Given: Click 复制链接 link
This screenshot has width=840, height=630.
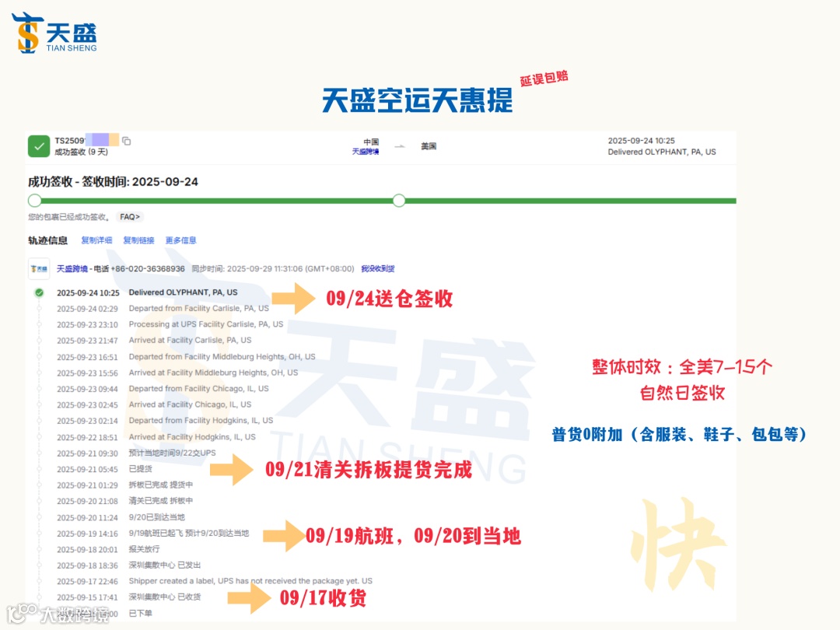Looking at the screenshot, I should 138,240.
